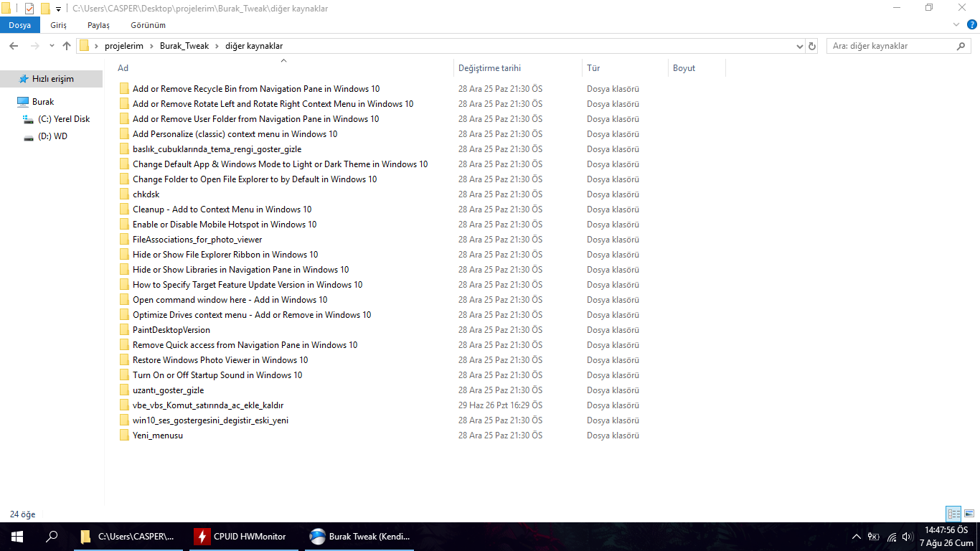Click Burak_Tweak in the breadcrumb path
Image resolution: width=980 pixels, height=551 pixels.
pyautogui.click(x=184, y=46)
